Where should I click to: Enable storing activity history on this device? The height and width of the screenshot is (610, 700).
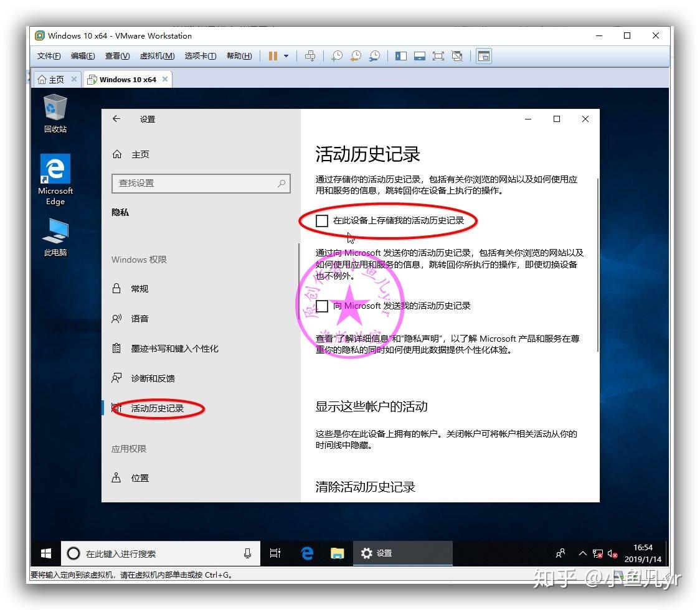pos(321,221)
